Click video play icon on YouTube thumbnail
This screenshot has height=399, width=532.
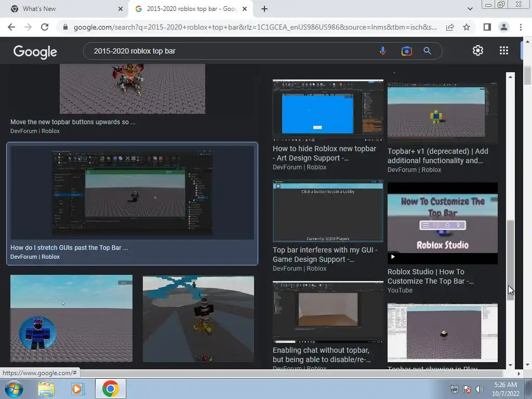tap(393, 257)
